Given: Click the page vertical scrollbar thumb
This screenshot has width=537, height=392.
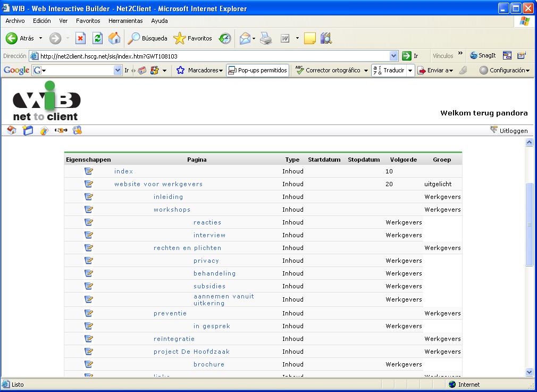Looking at the screenshot, I should tap(529, 224).
